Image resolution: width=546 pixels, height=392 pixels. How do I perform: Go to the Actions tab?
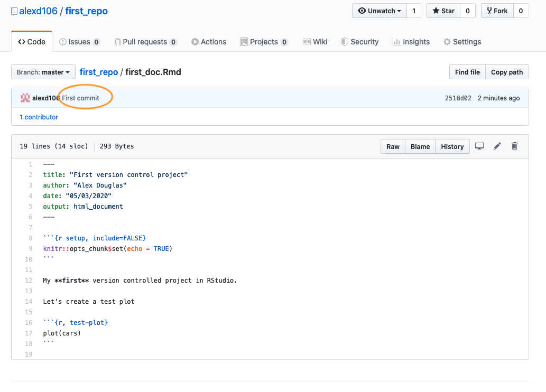[x=209, y=42]
